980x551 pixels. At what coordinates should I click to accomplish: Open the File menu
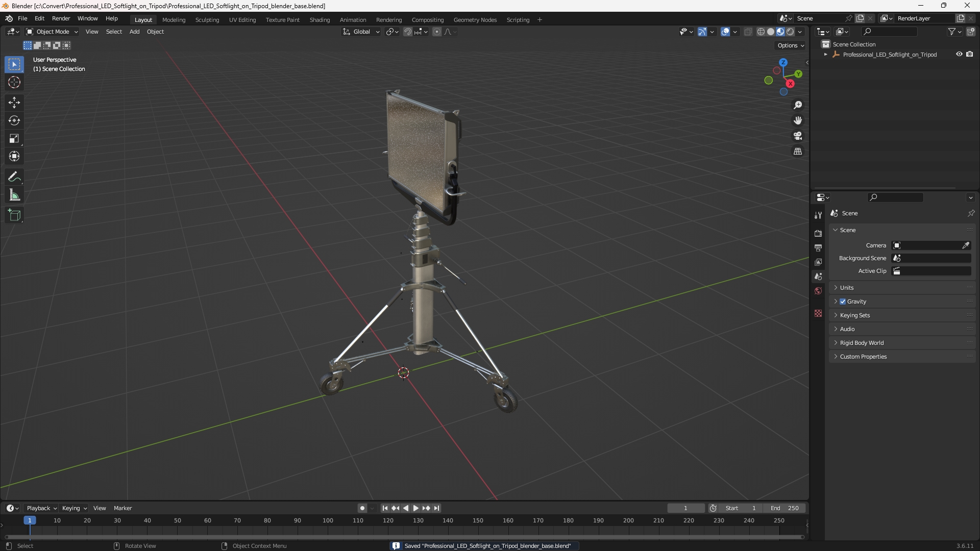tap(22, 18)
